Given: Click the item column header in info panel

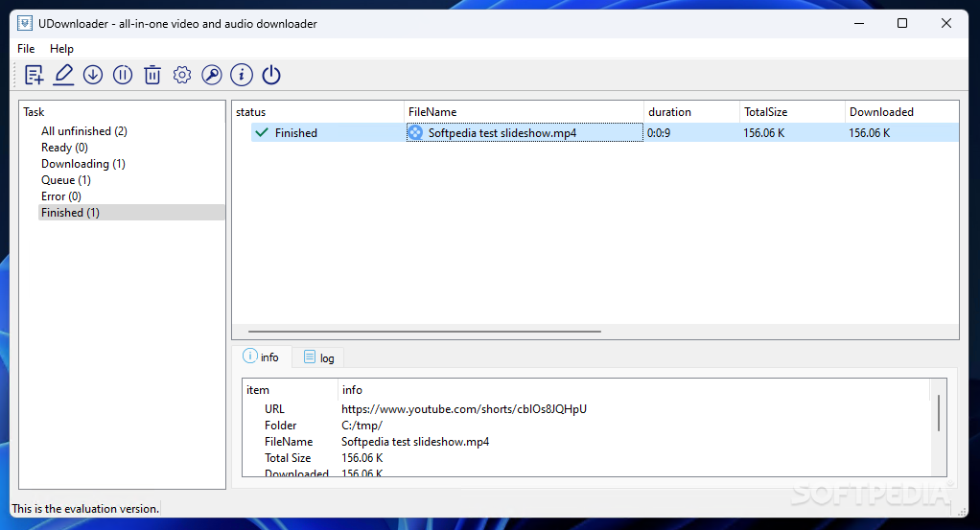Looking at the screenshot, I should [x=290, y=390].
